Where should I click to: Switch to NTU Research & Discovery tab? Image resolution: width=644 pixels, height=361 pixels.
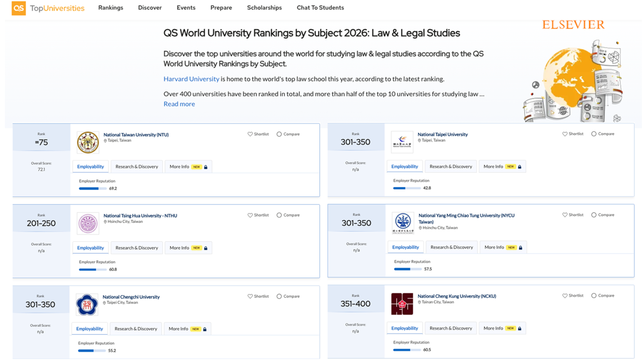(136, 167)
